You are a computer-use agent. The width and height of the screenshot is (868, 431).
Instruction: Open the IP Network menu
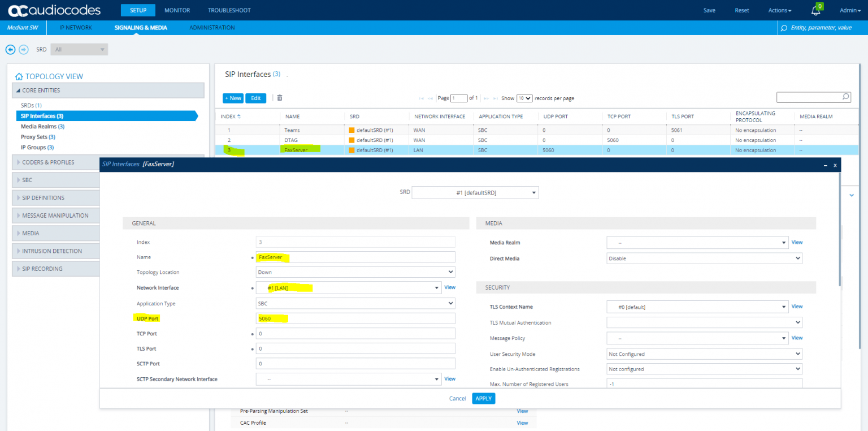pyautogui.click(x=76, y=28)
